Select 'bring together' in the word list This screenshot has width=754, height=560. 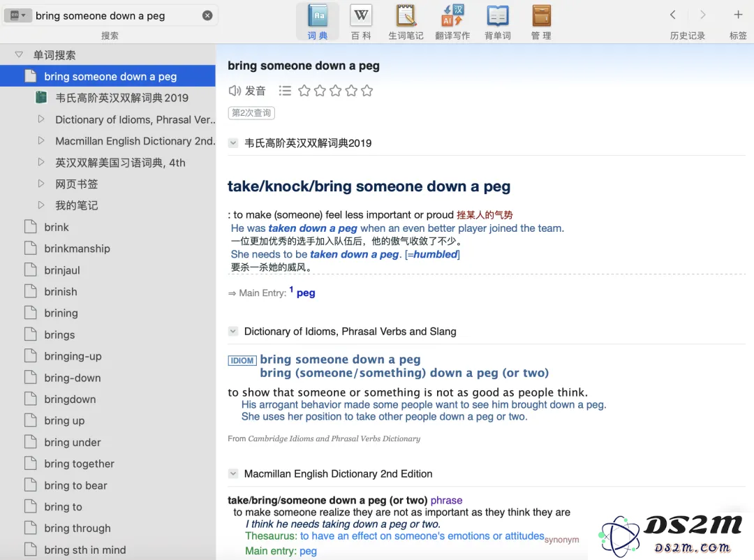point(108,464)
